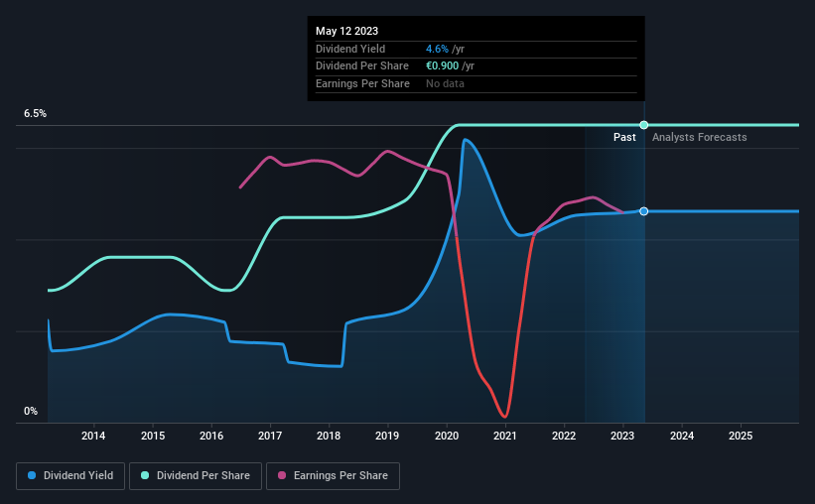This screenshot has width=815, height=504.
Task: Click the blue marker point on dividend yield line
Action: (643, 211)
